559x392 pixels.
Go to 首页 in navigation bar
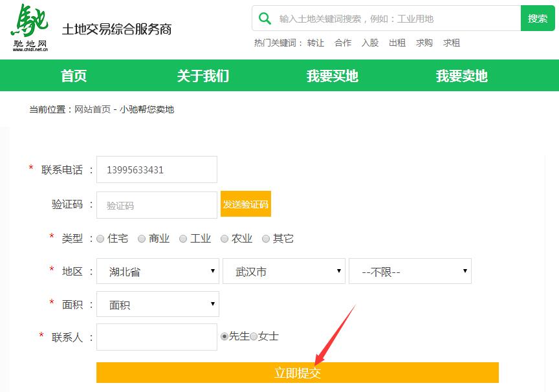tap(74, 76)
